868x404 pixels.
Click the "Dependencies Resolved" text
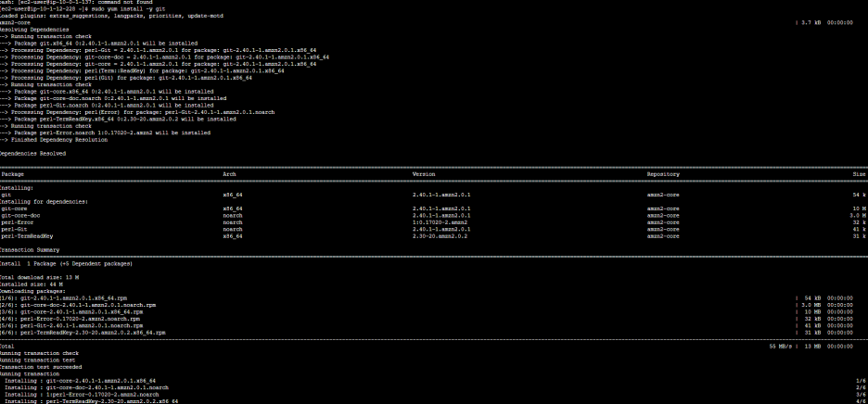[33, 153]
